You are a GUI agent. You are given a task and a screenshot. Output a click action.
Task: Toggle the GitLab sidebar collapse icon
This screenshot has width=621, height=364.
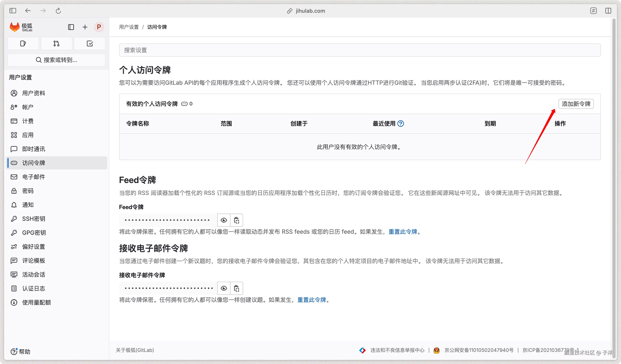coord(71,27)
